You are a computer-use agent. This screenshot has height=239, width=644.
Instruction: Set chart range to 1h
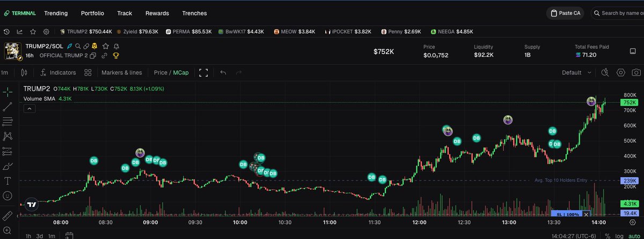pos(28,236)
